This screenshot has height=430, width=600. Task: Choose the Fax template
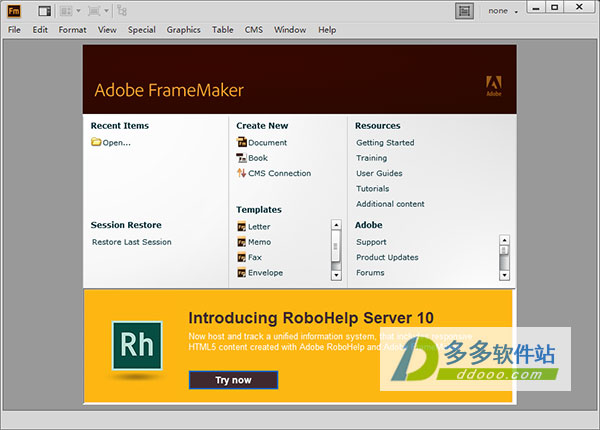[255, 257]
